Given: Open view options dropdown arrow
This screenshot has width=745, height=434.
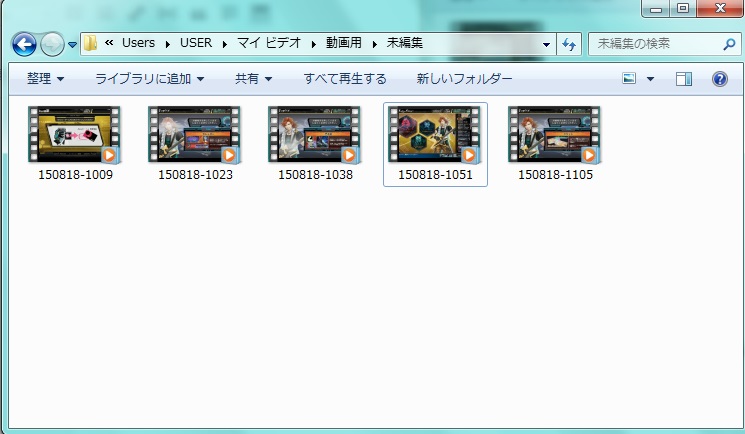Looking at the screenshot, I should (650, 79).
